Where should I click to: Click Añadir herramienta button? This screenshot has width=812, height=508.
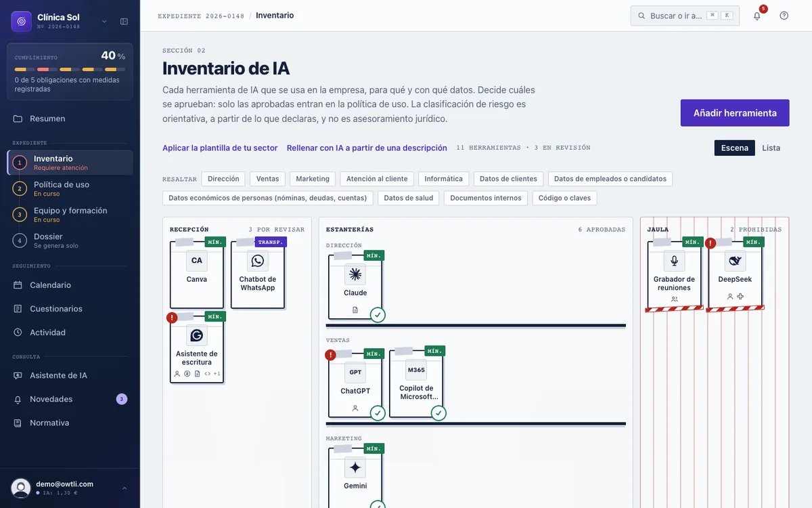[x=735, y=113]
